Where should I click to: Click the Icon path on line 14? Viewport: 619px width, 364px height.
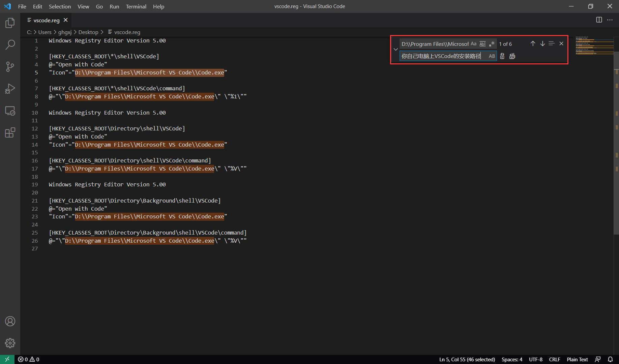pos(149,145)
